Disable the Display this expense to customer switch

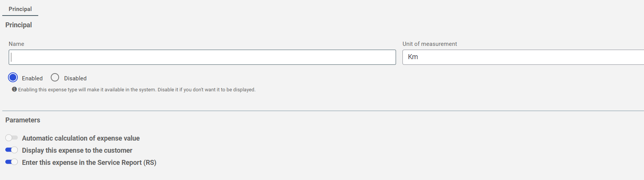coord(11,150)
